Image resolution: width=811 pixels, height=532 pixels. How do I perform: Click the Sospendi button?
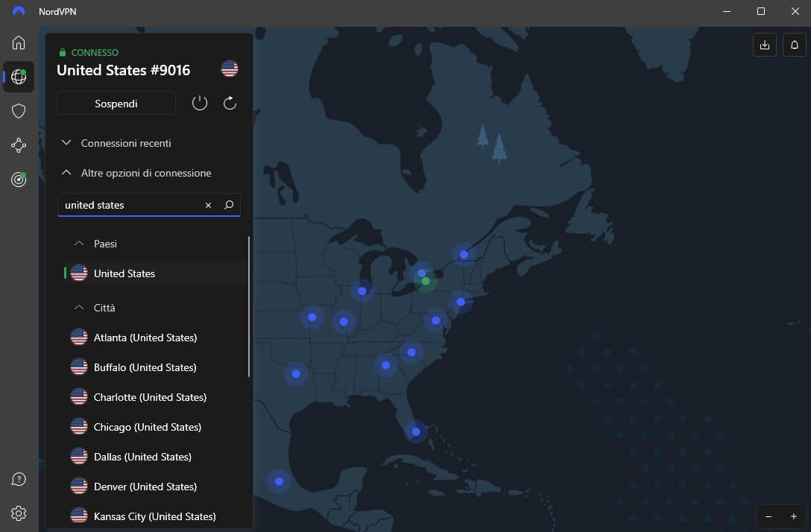point(116,104)
